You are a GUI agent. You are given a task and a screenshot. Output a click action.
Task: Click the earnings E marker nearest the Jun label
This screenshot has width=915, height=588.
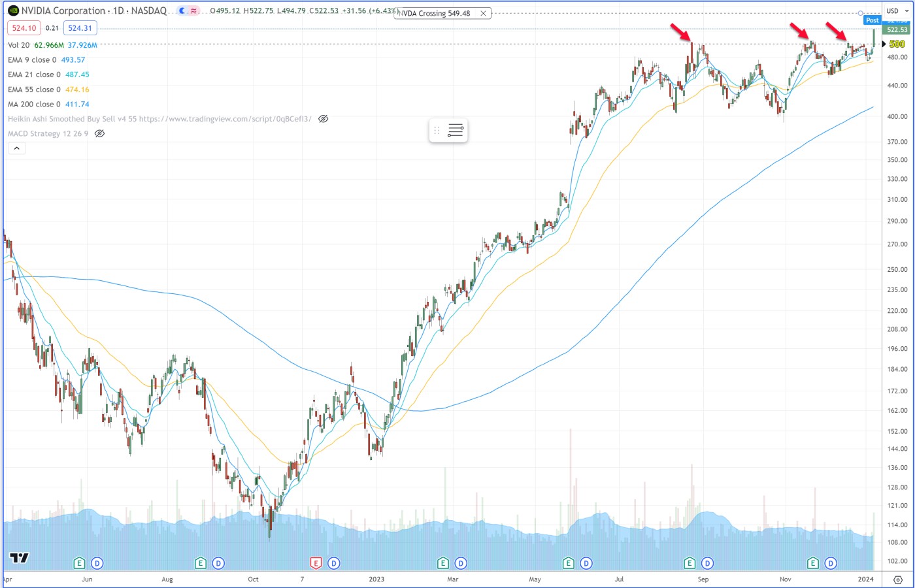79,563
